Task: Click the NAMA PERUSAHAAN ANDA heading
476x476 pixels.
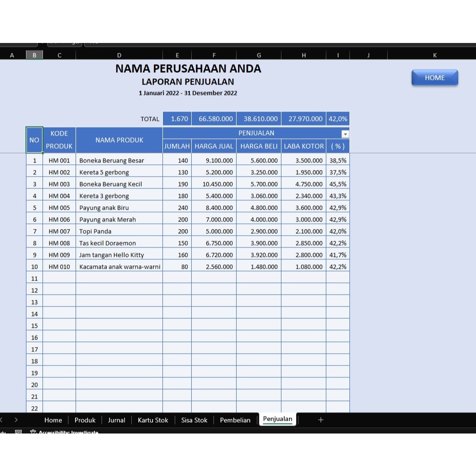Action: pyautogui.click(x=188, y=68)
